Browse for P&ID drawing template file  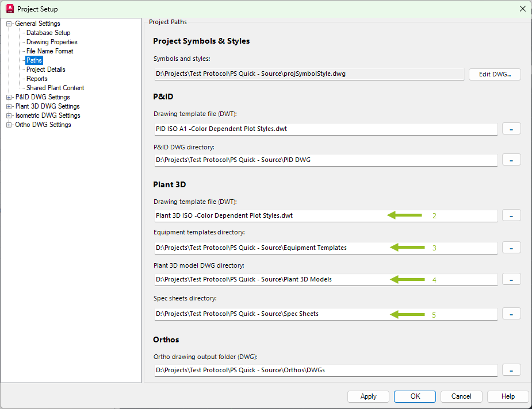(x=511, y=129)
